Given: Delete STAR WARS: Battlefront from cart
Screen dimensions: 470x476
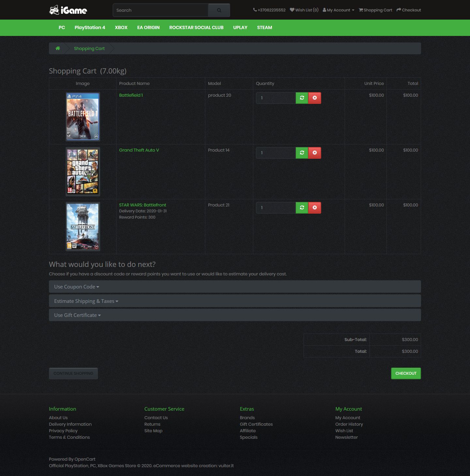Looking at the screenshot, I should 315,208.
